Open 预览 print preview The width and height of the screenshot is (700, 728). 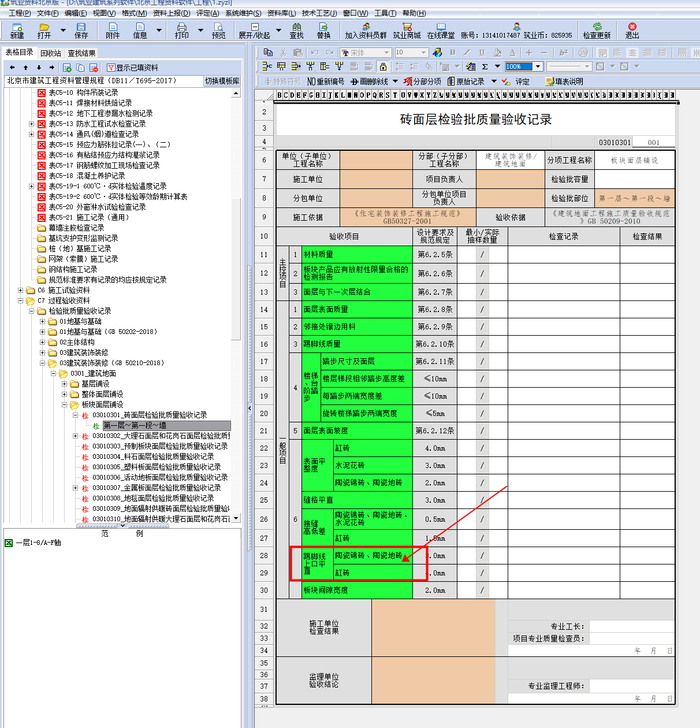(x=218, y=31)
